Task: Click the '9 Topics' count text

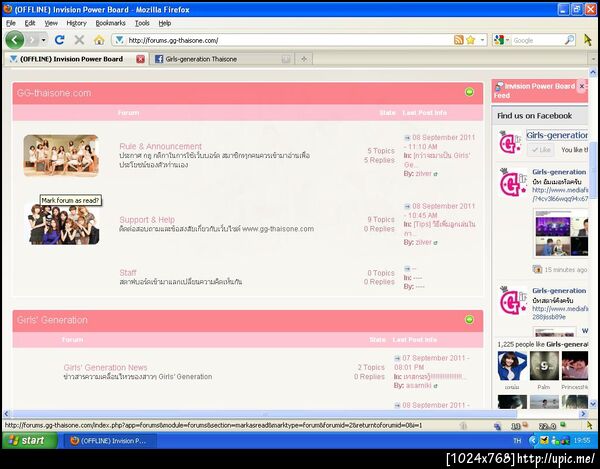Action: pyautogui.click(x=381, y=220)
